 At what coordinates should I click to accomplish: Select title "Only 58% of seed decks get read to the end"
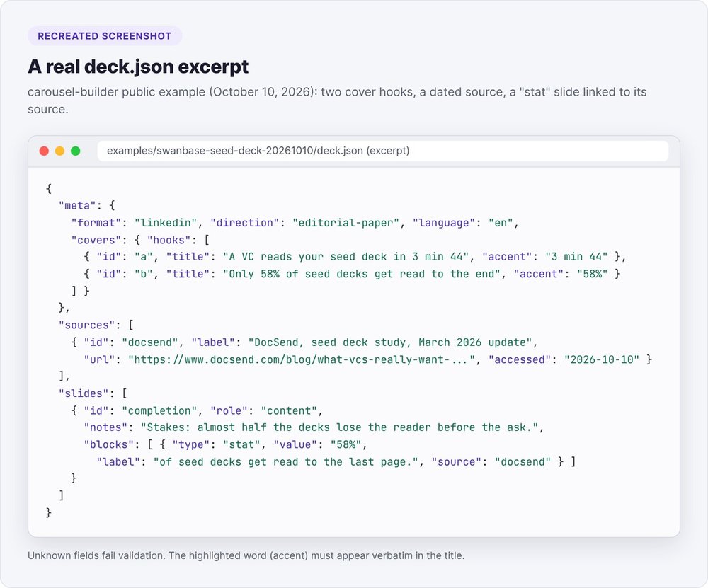(x=362, y=274)
